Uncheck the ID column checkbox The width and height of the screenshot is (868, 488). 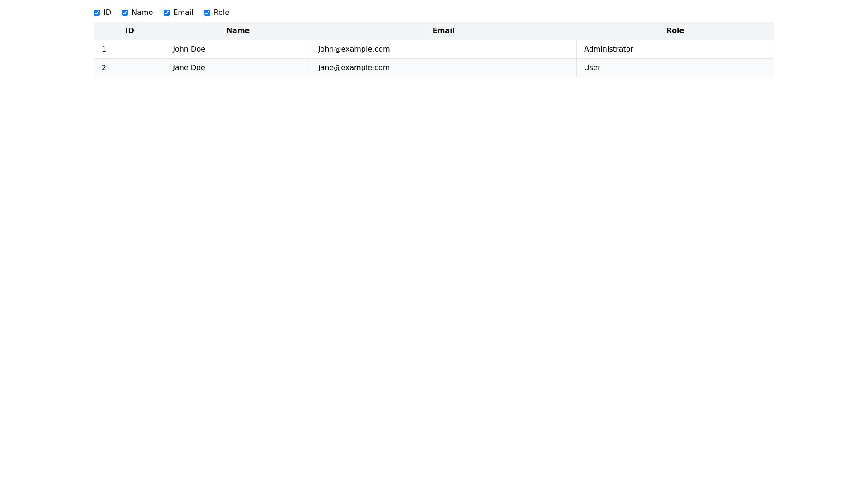[x=97, y=13]
